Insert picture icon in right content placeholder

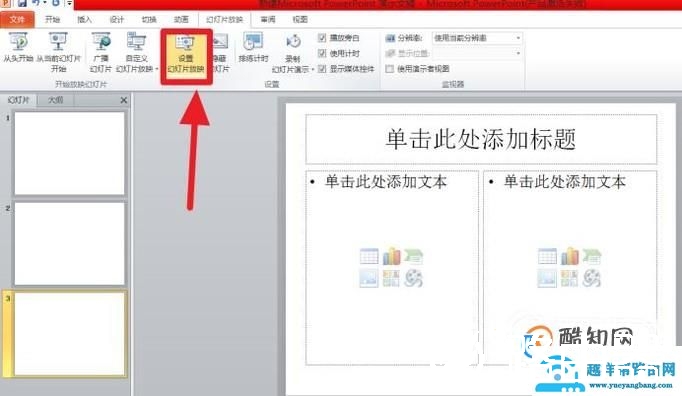click(547, 279)
